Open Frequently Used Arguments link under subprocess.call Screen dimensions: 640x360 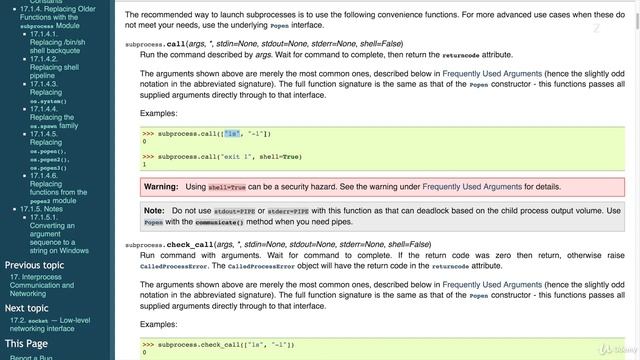pos(492,74)
